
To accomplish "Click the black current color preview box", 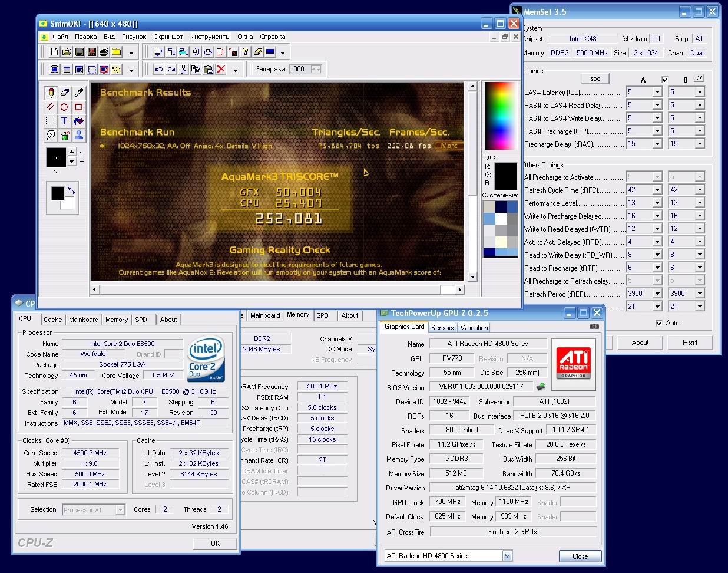I will pyautogui.click(x=505, y=176).
